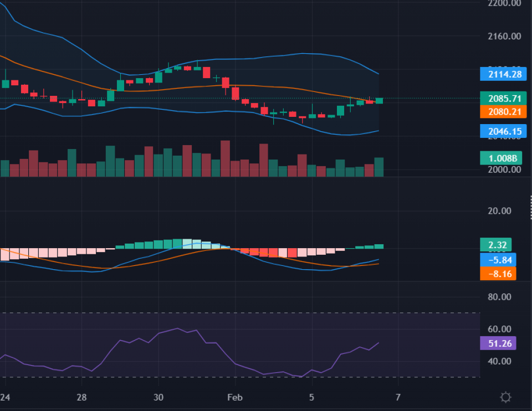Click the end of the purple RSI line
The width and height of the screenshot is (532, 411).
(379, 343)
